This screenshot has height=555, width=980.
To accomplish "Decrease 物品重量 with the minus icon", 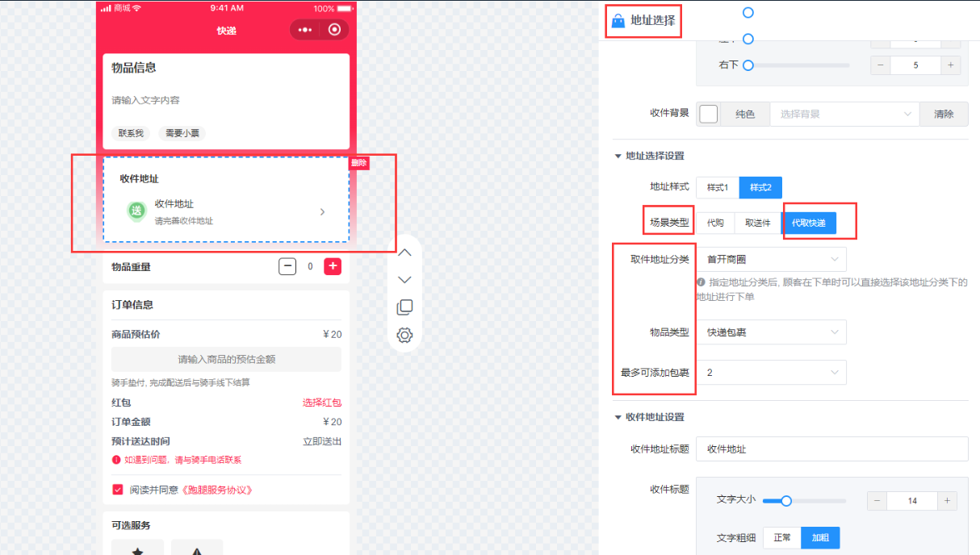I will tap(287, 266).
